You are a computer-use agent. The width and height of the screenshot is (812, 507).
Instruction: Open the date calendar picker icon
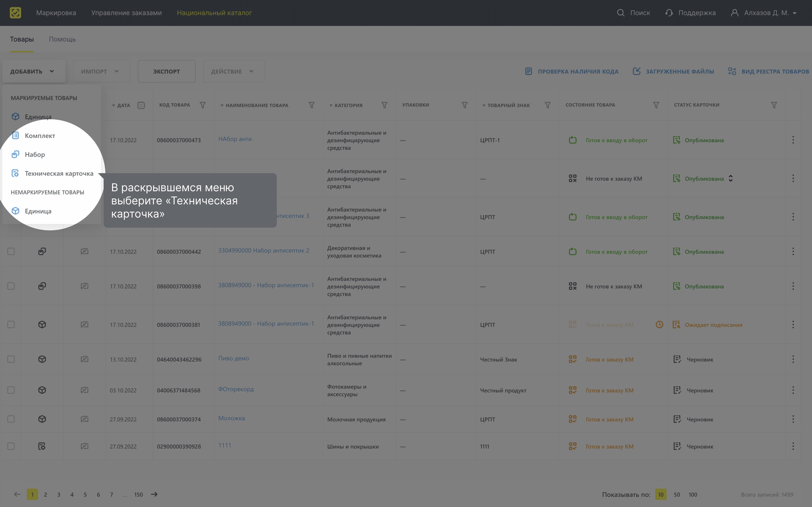coord(141,105)
